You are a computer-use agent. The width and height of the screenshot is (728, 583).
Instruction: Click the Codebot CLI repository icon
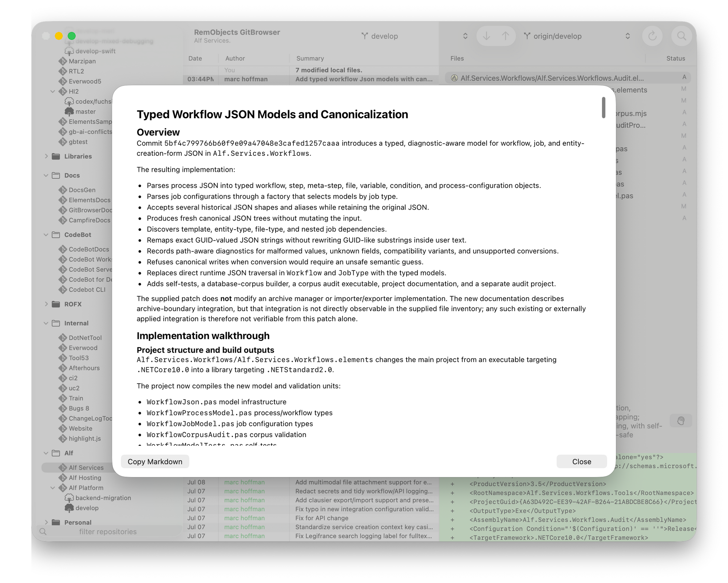(x=63, y=290)
